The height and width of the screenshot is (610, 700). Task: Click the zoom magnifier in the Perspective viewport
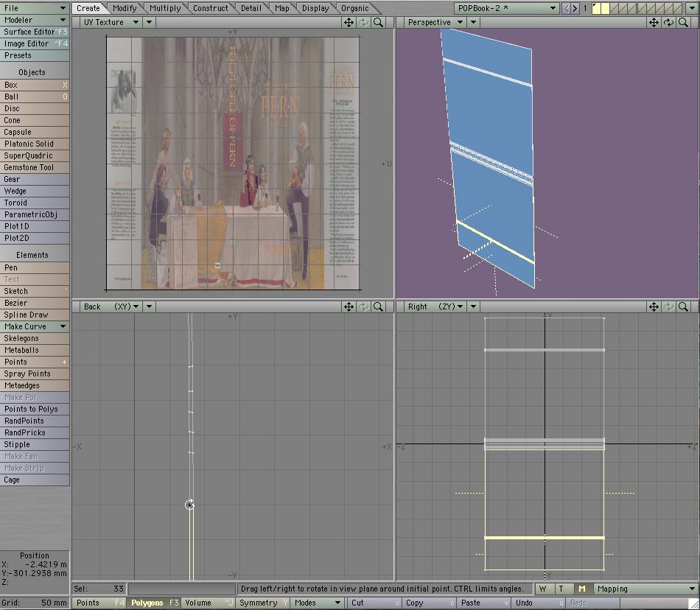pos(683,22)
